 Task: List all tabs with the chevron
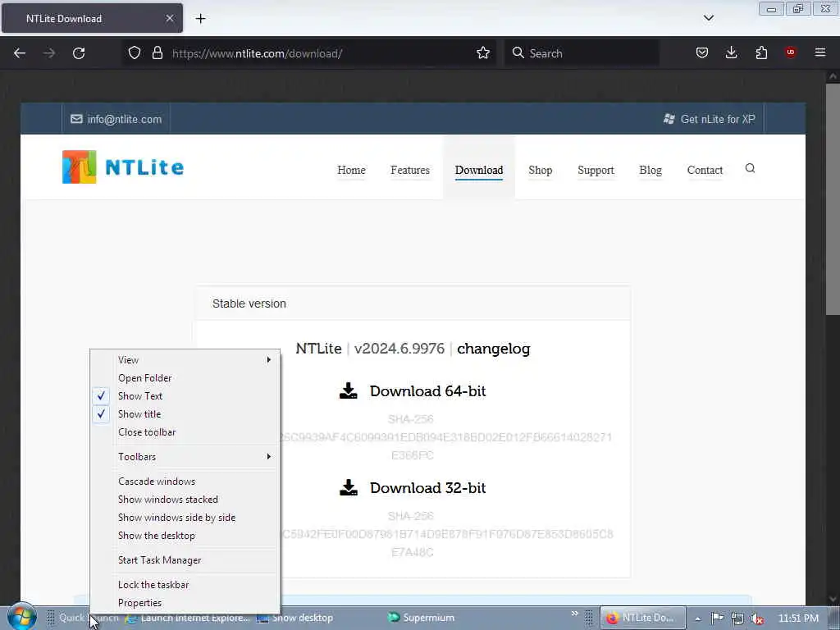(x=709, y=18)
